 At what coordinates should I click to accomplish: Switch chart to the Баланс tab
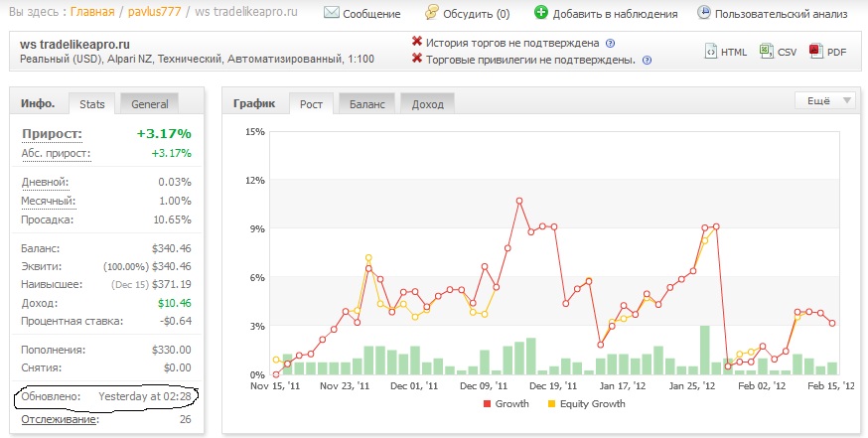(x=367, y=104)
